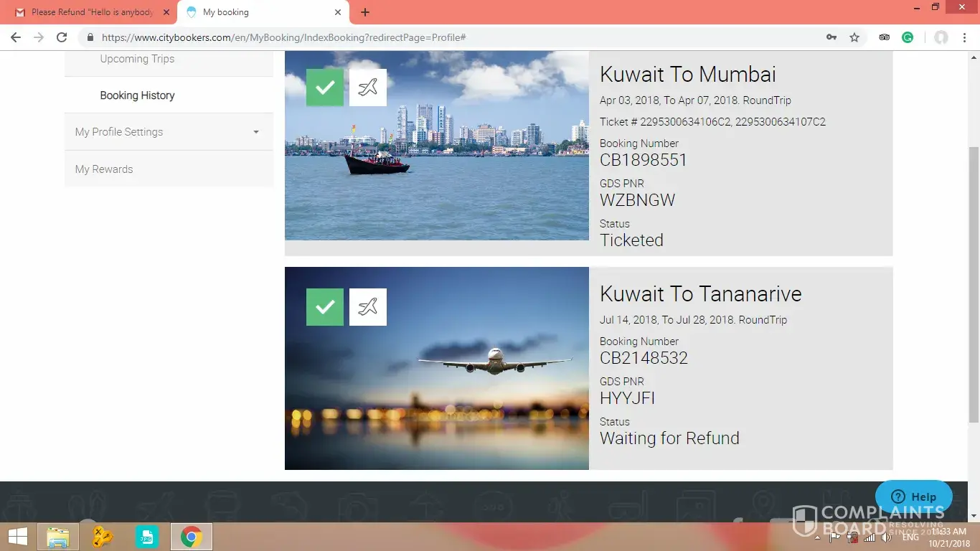Open Booking History in the sidebar
This screenshot has height=551, width=980.
(137, 95)
